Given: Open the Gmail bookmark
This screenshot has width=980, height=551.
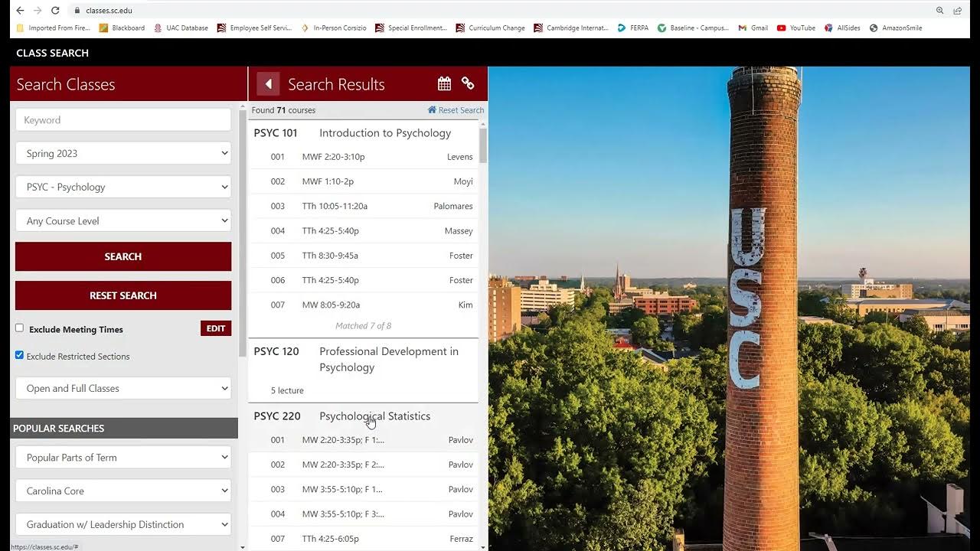Looking at the screenshot, I should point(753,28).
